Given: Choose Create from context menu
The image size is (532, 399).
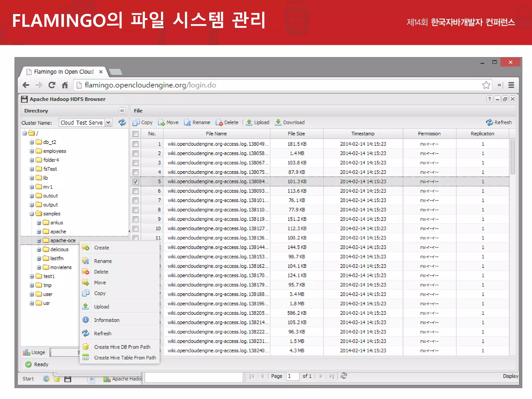Looking at the screenshot, I should pyautogui.click(x=119, y=248).
